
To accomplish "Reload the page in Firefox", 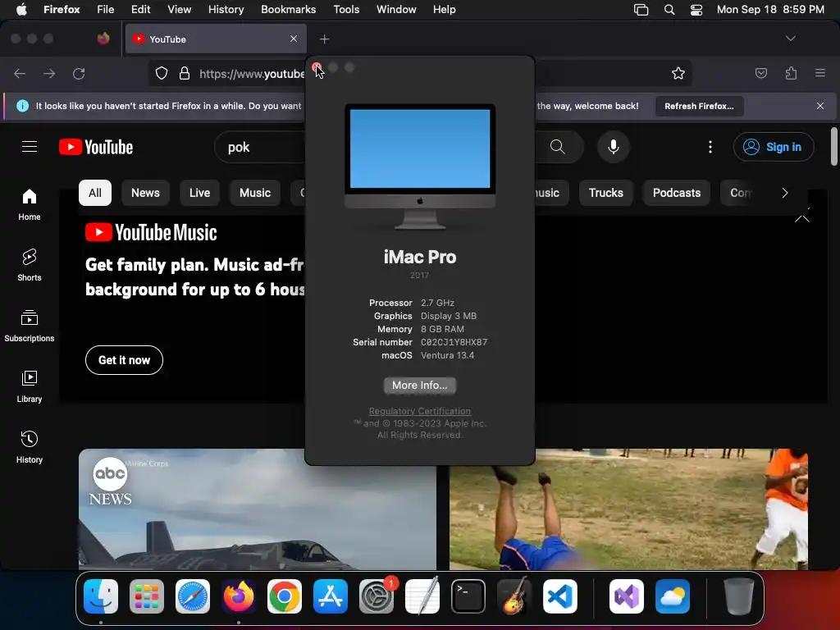I will pyautogui.click(x=79, y=73).
